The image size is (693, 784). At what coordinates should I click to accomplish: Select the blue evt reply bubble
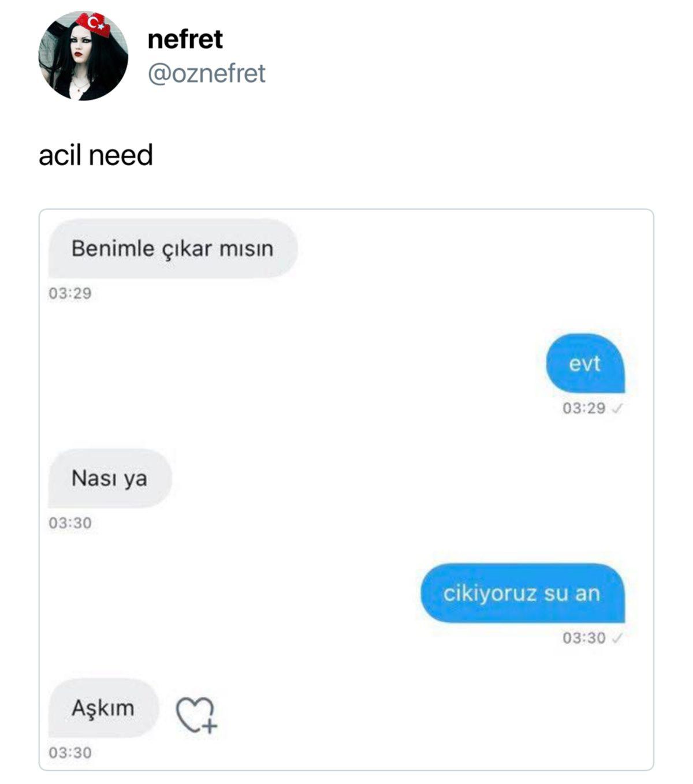click(584, 364)
